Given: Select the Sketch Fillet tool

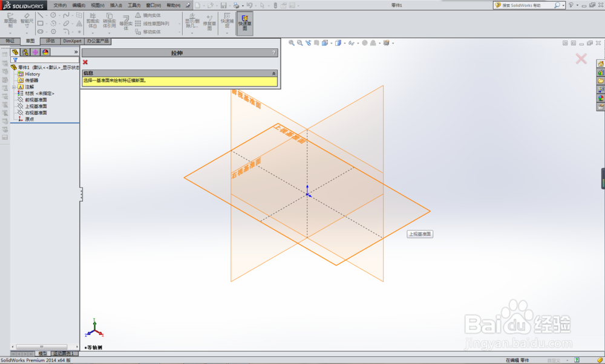Looking at the screenshot, I should [x=66, y=31].
